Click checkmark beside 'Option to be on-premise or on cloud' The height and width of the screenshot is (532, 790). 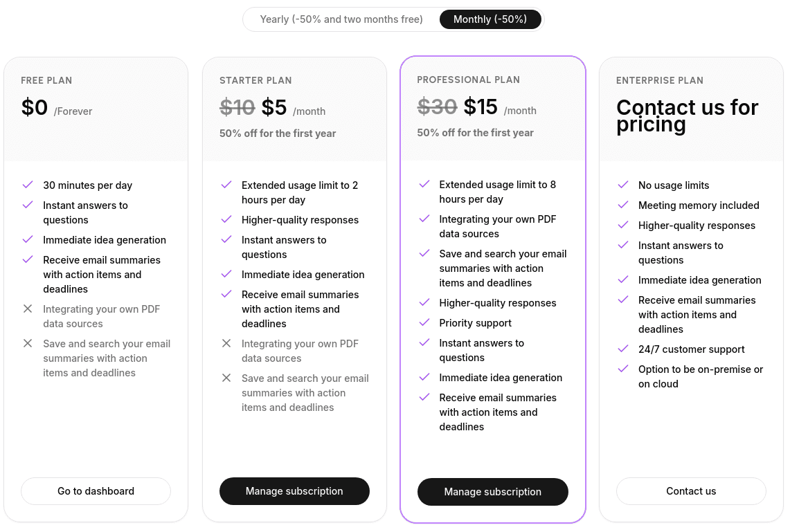pos(623,369)
